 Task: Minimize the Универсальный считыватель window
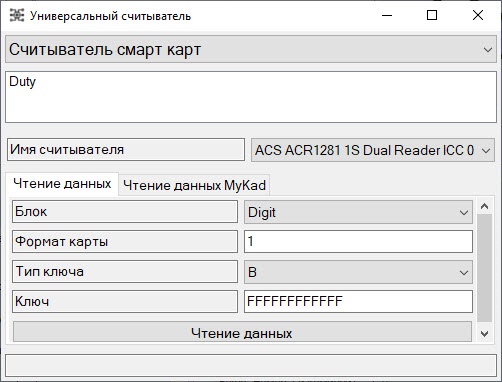click(387, 15)
